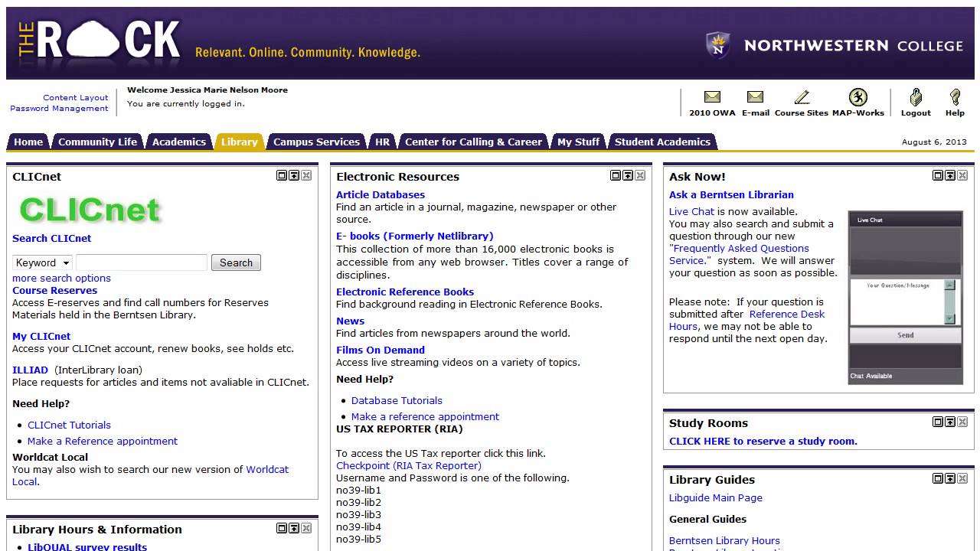
Task: Open the 2010 OWA mail icon
Action: (712, 97)
